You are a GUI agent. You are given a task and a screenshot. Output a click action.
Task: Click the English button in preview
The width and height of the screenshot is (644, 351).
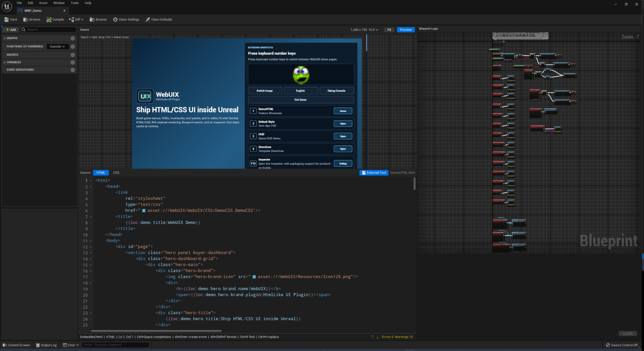tap(301, 91)
